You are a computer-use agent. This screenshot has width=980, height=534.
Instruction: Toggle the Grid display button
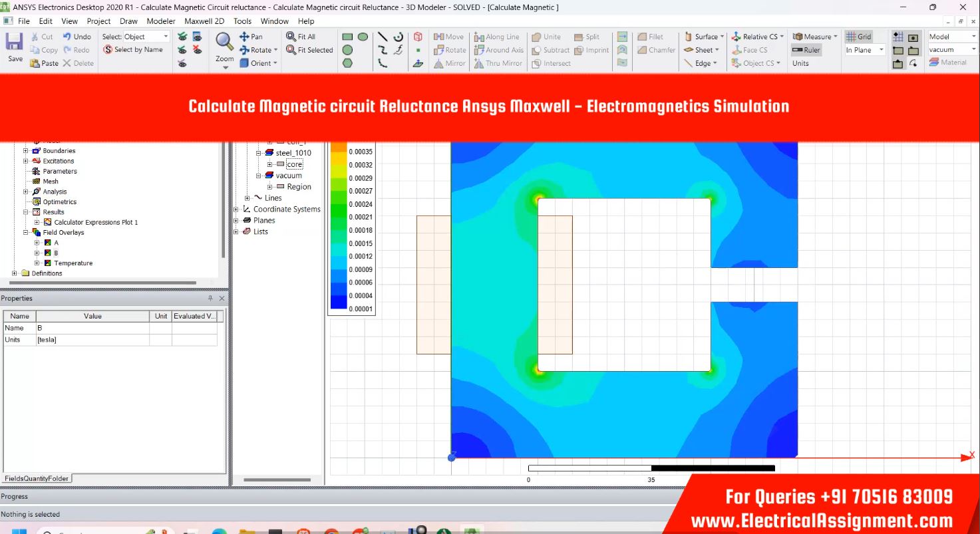click(x=858, y=37)
